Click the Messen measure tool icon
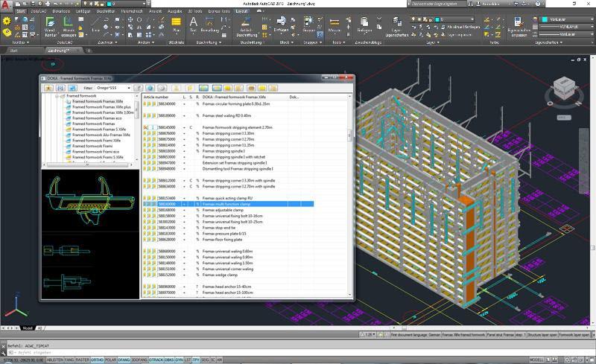Image resolution: width=596 pixels, height=364 pixels. tap(335, 30)
